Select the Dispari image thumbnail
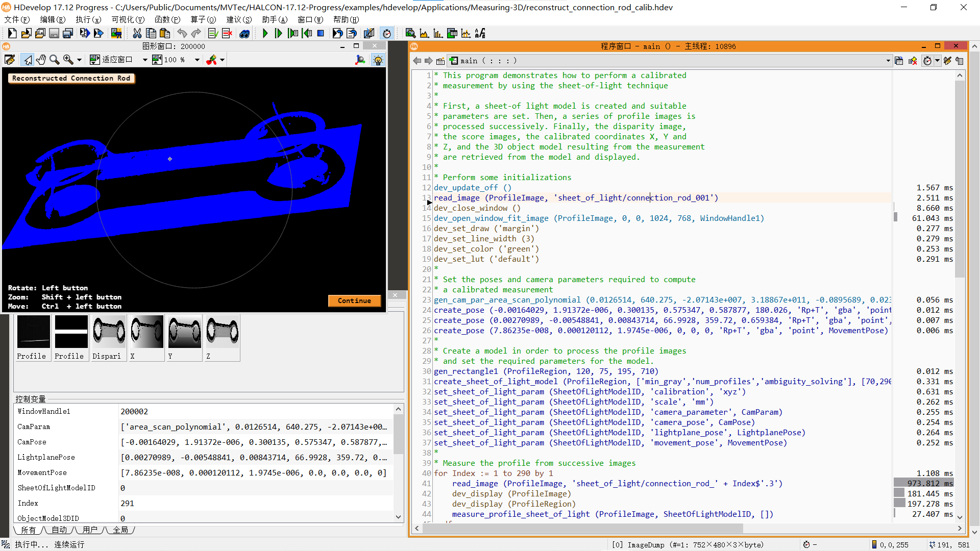This screenshot has width=980, height=551. [x=109, y=337]
